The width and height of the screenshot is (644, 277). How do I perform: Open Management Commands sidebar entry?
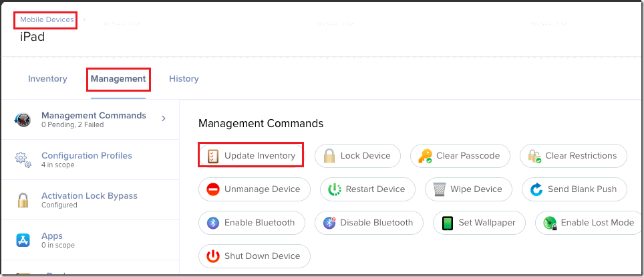pos(90,119)
